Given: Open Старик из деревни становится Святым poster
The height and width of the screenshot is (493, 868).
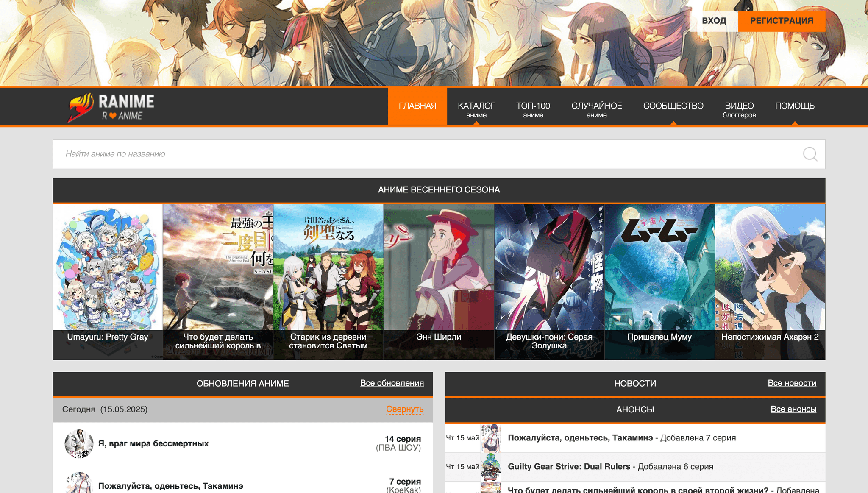Looking at the screenshot, I should click(328, 282).
